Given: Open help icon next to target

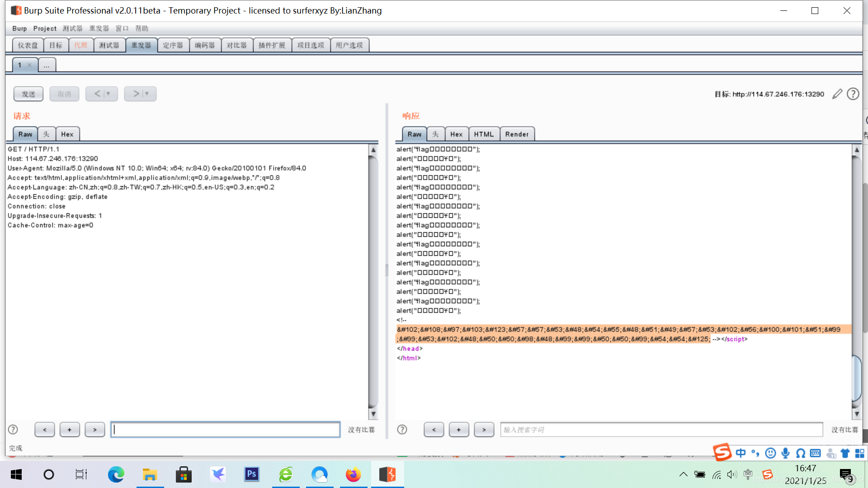Looking at the screenshot, I should (853, 94).
